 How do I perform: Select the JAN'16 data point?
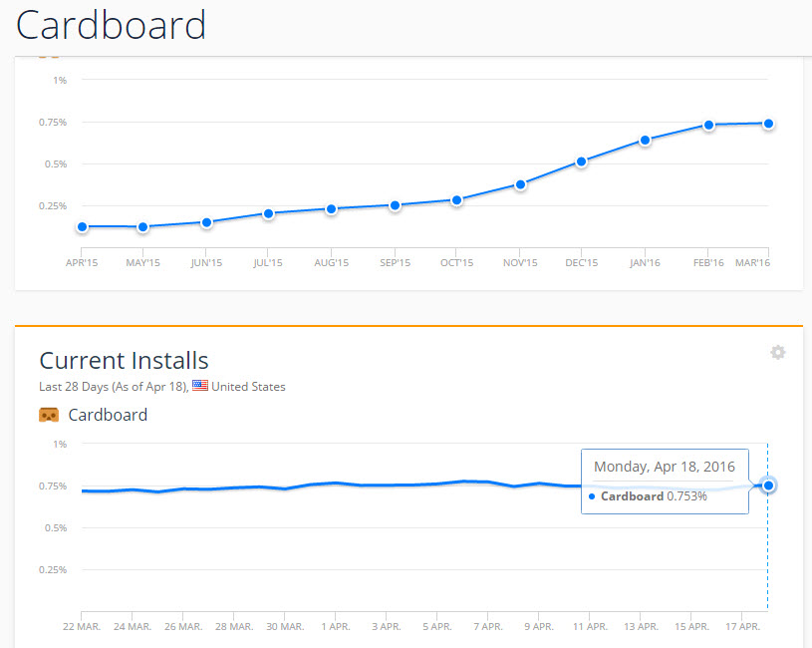(x=645, y=141)
